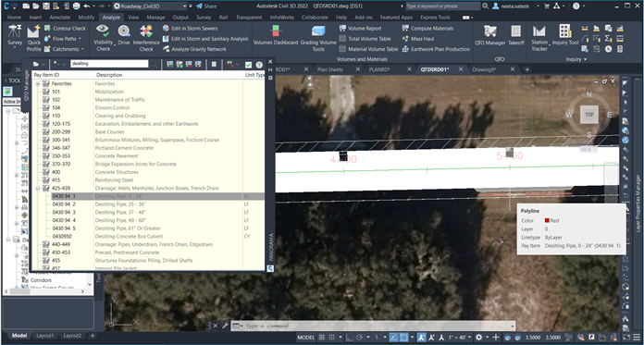644x345 pixels.
Task: Switch to the Annotate ribbon tab
Action: [59, 18]
